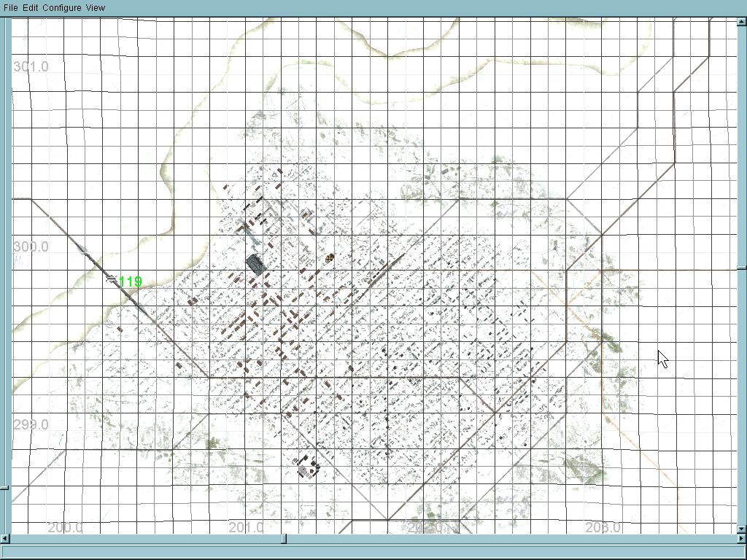Image resolution: width=747 pixels, height=560 pixels.
Task: Click the horizontal scrollbar thumb
Action: coord(284,539)
